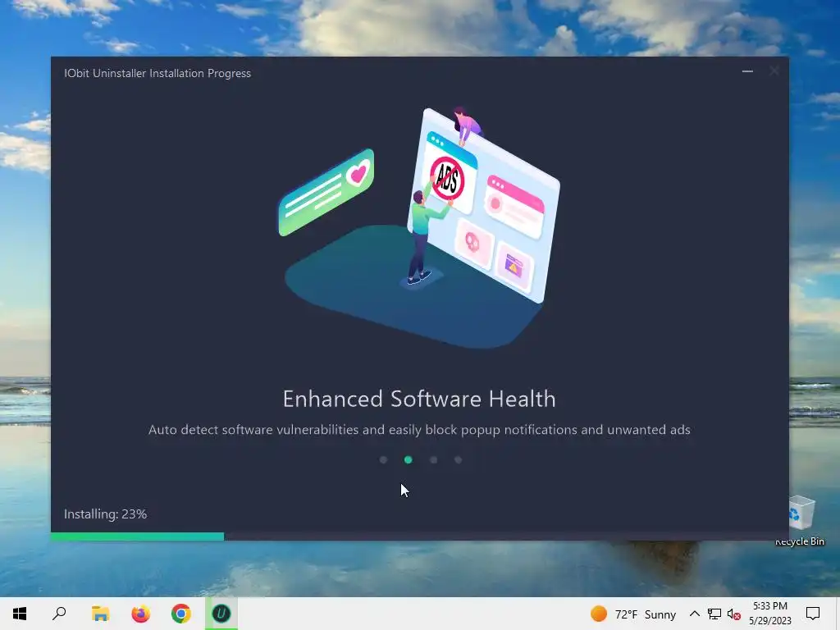Open the Windows Start menu
The image size is (840, 630).
pos(20,614)
